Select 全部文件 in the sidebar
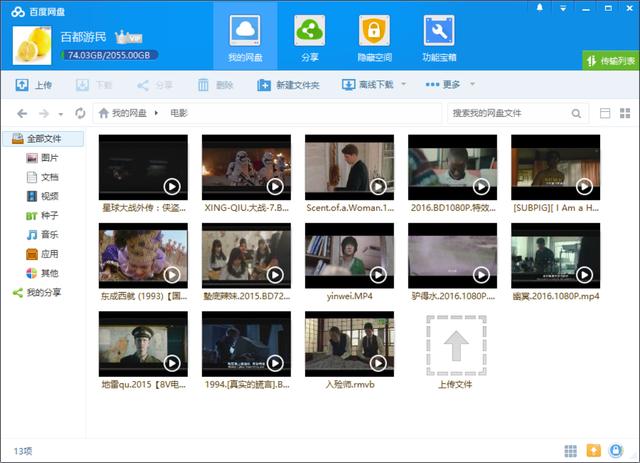This screenshot has height=463, width=640. pyautogui.click(x=43, y=139)
